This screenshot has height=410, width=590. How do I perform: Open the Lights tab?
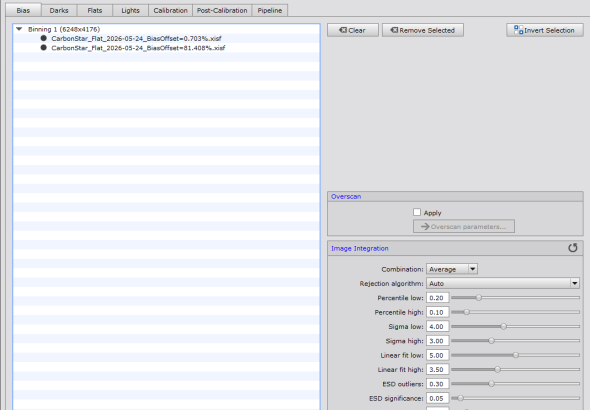(x=131, y=11)
